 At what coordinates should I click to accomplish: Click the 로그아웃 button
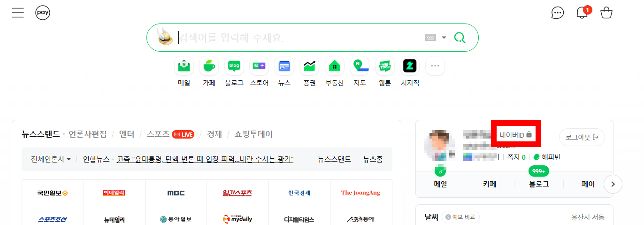click(x=582, y=137)
